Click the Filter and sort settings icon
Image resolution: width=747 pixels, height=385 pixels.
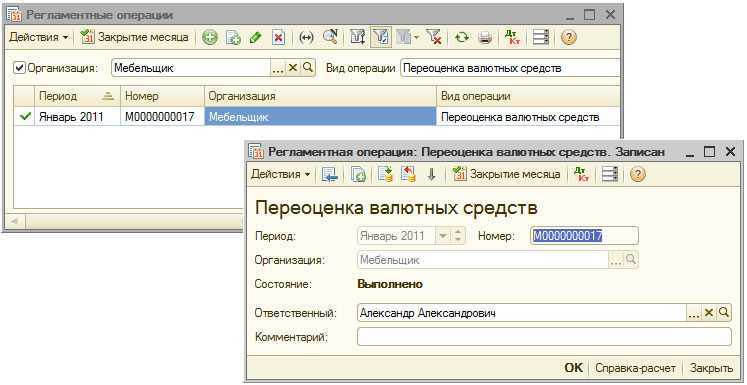tap(358, 38)
